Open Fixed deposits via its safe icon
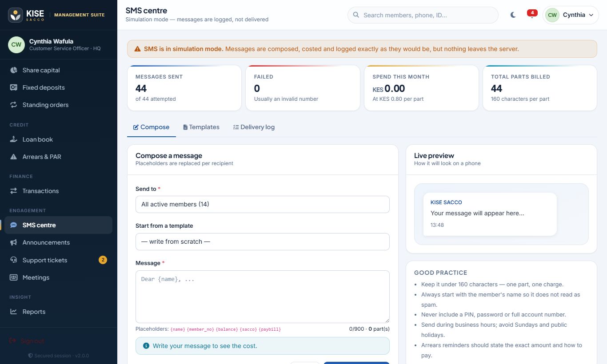 (13, 87)
